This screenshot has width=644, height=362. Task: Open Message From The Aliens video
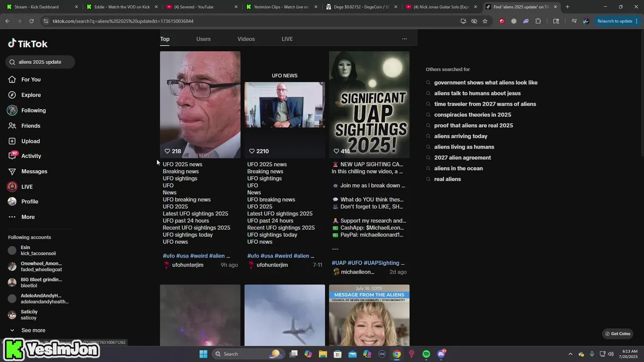click(369, 315)
